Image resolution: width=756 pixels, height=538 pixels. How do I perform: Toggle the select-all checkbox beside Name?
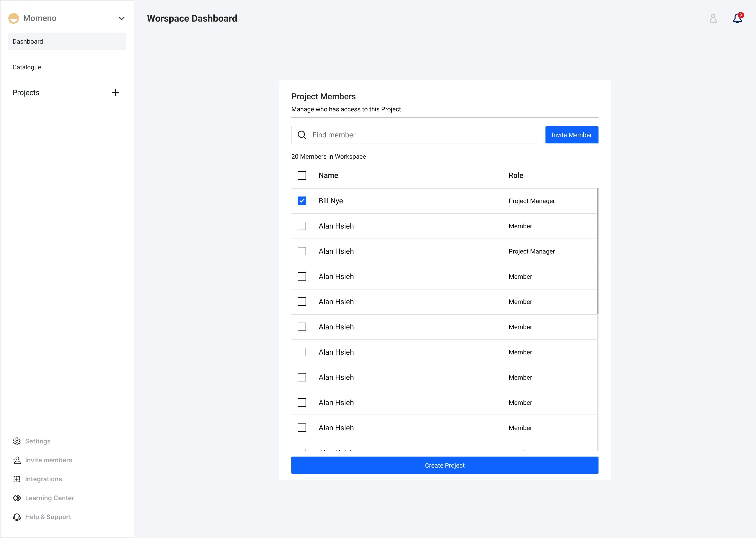tap(302, 175)
